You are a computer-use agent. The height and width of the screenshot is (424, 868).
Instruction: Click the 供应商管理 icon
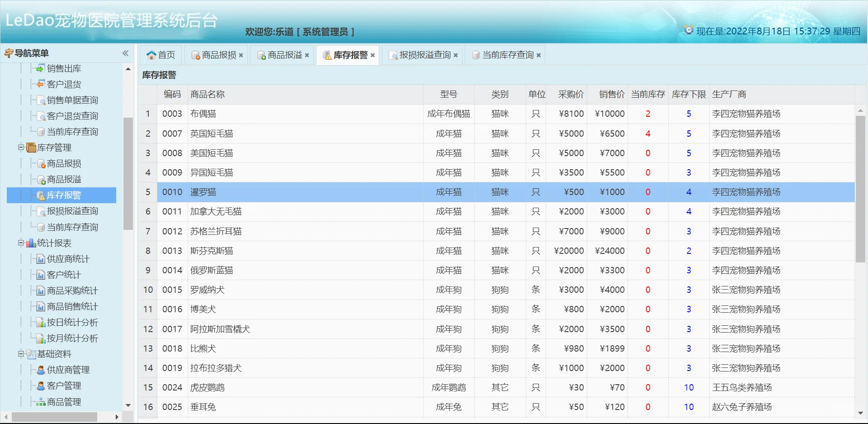[40, 370]
